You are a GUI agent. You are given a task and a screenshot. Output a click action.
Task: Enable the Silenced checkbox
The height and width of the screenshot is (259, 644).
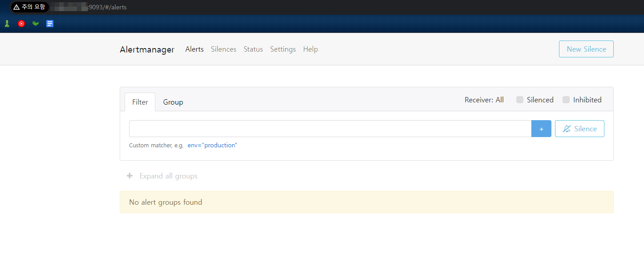[x=520, y=100]
